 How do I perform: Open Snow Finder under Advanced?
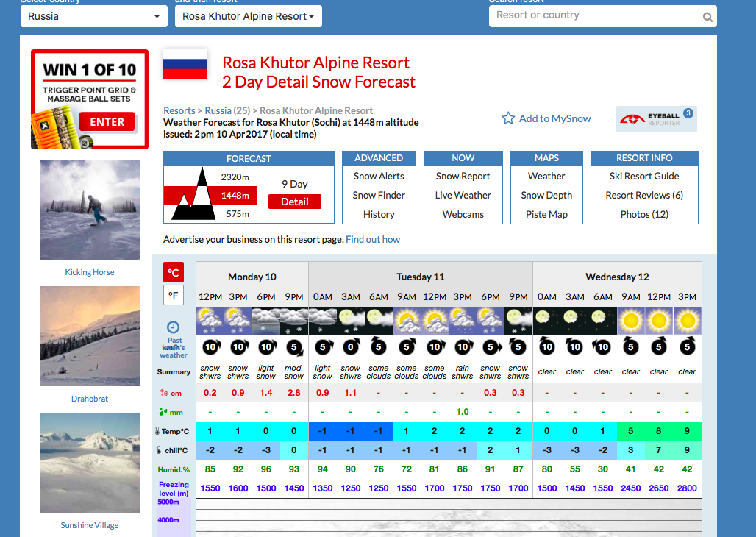point(379,195)
